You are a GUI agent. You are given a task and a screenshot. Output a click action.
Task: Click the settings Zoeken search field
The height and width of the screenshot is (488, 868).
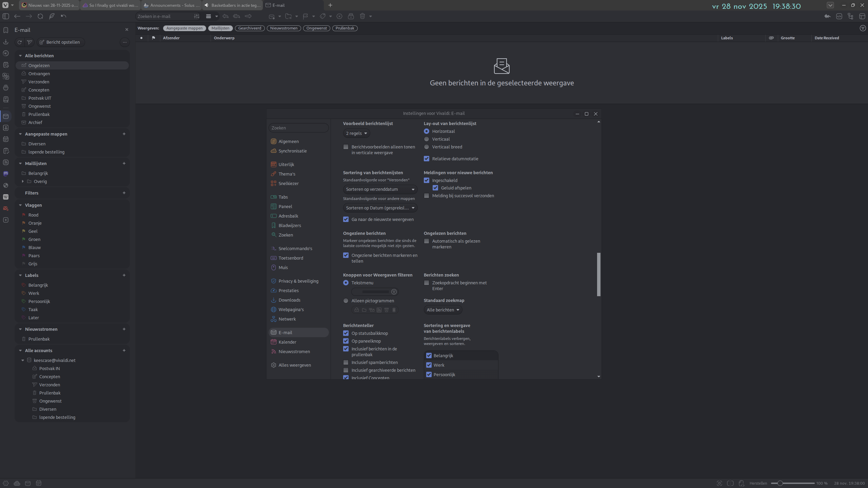pyautogui.click(x=298, y=128)
